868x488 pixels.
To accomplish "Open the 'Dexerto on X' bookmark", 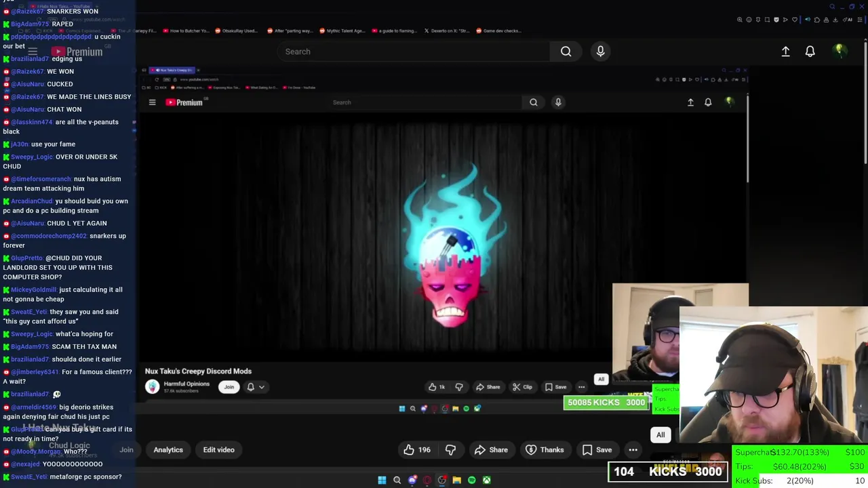I will tap(446, 30).
